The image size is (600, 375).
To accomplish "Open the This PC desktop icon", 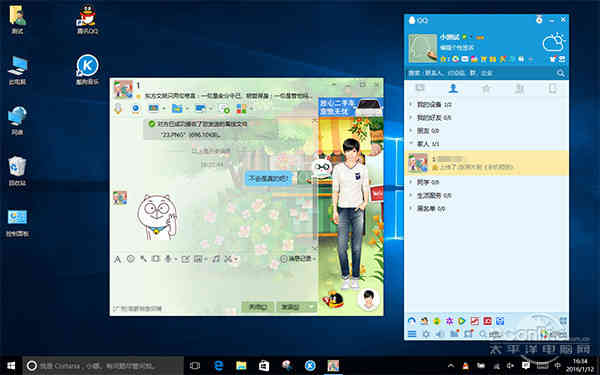I will coord(17,70).
